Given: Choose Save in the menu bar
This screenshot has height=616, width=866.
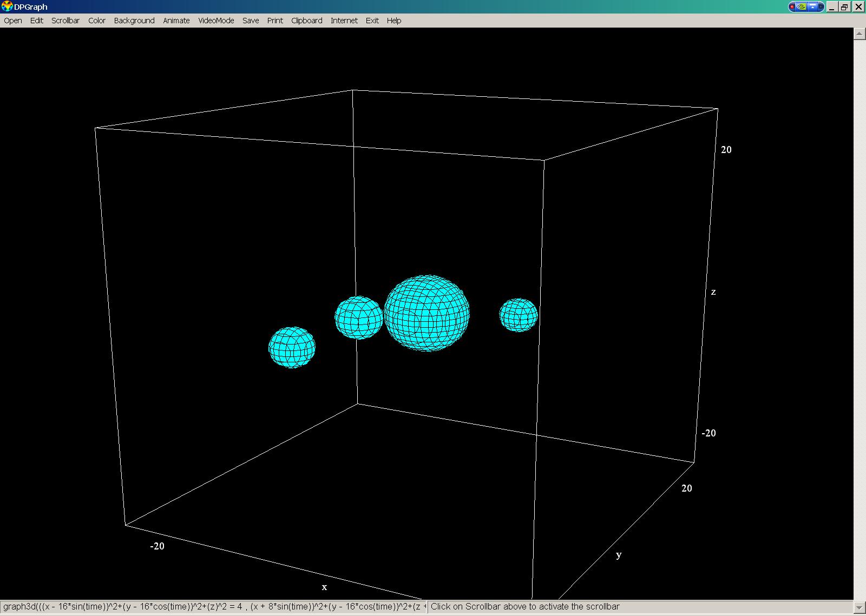Looking at the screenshot, I should [x=251, y=21].
